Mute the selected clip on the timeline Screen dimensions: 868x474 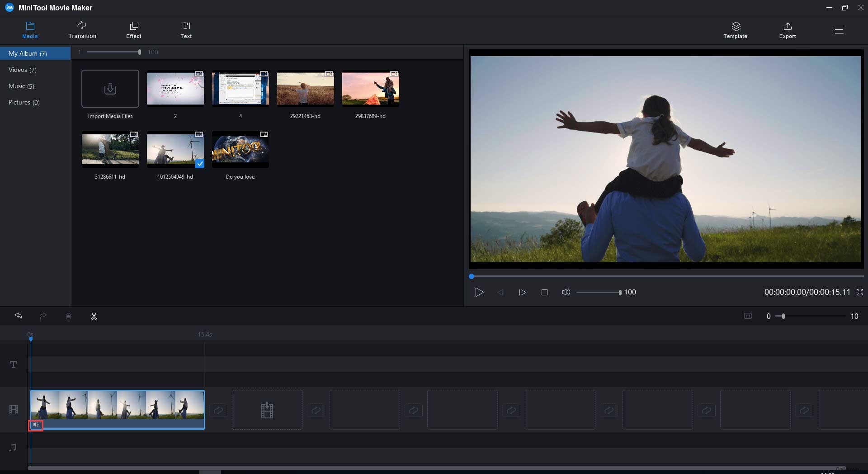(36, 425)
